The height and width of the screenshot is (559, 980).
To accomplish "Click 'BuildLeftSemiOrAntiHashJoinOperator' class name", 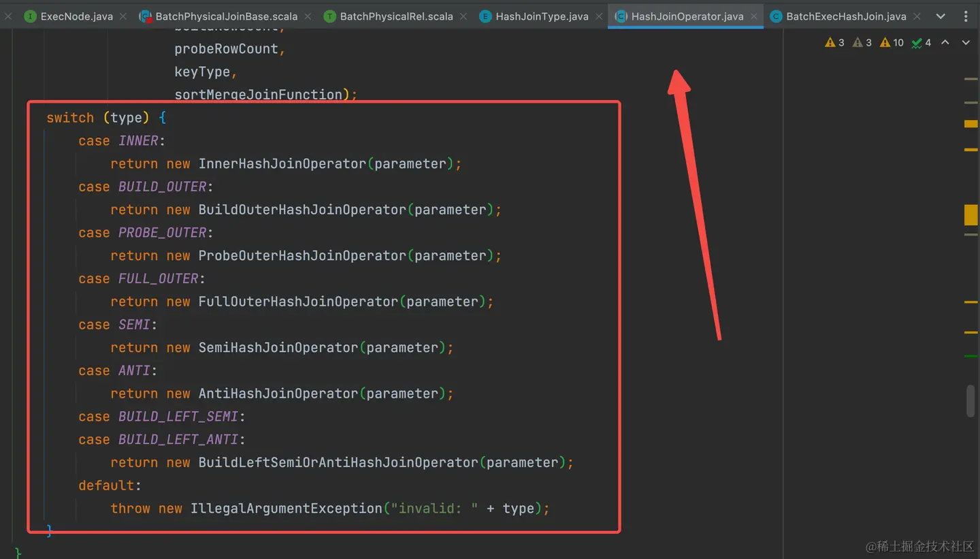I will [x=338, y=463].
